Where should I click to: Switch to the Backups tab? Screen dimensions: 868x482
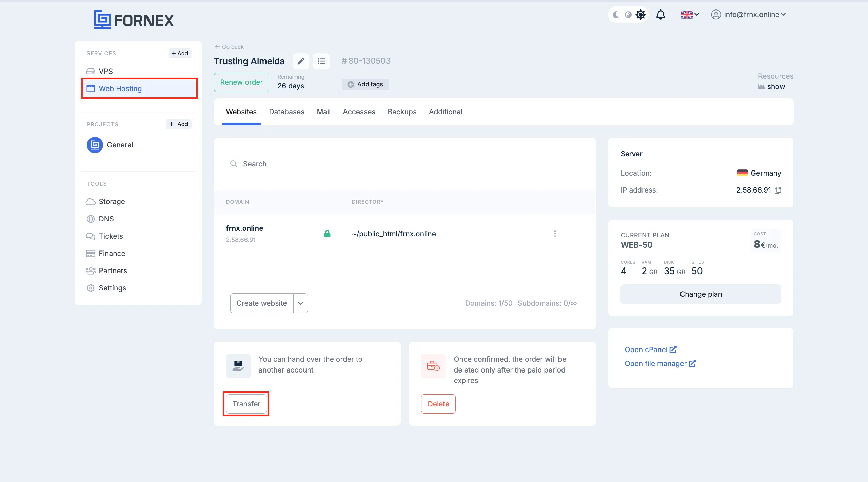point(402,112)
